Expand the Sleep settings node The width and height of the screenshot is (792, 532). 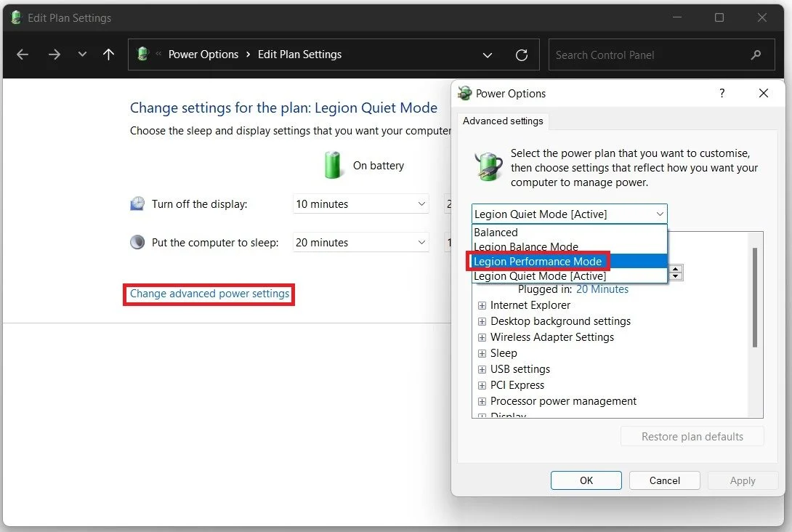tap(482, 353)
